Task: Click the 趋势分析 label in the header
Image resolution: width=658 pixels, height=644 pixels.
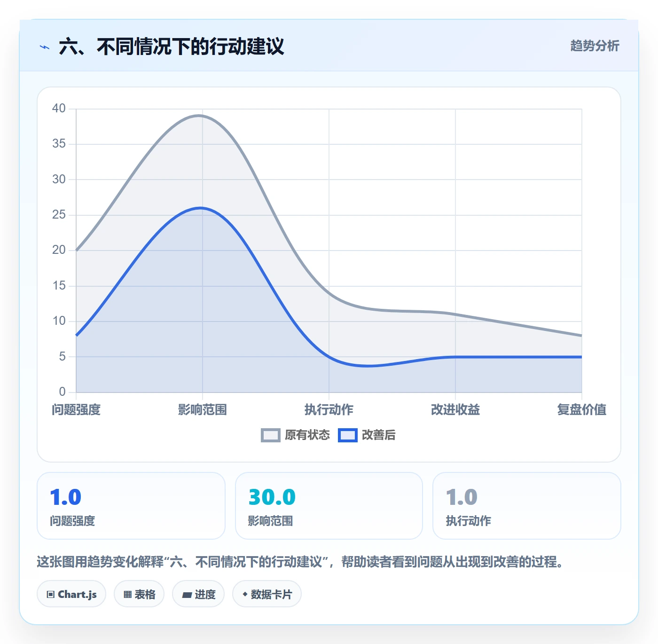Action: click(x=595, y=46)
